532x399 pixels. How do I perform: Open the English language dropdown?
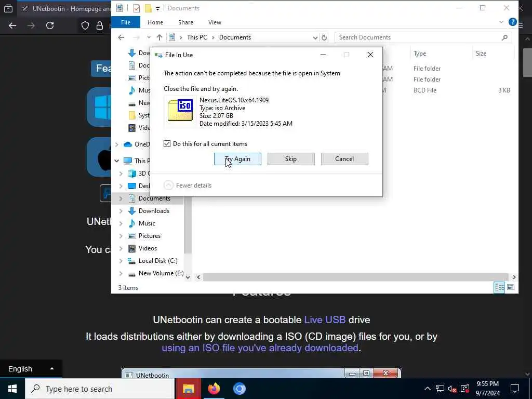[31, 369]
